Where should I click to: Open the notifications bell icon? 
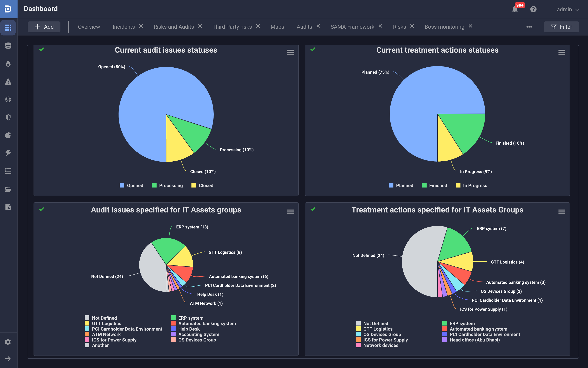[x=514, y=9]
